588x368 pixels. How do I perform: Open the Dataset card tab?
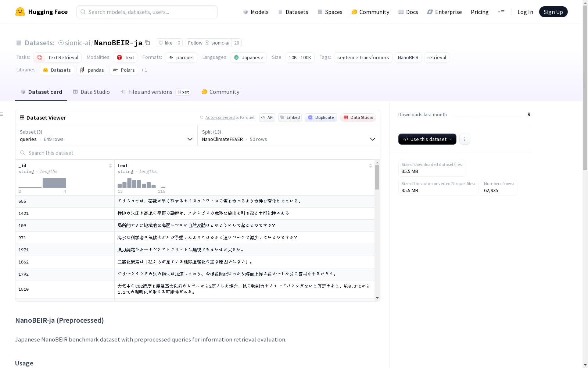pyautogui.click(x=41, y=92)
